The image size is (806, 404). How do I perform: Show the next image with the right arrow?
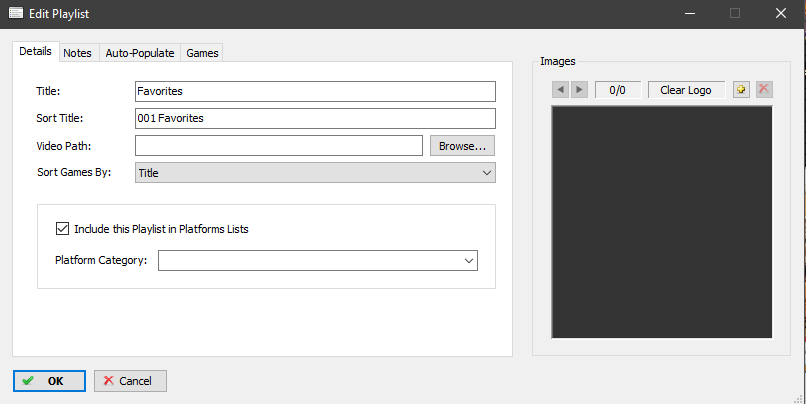[x=579, y=89]
